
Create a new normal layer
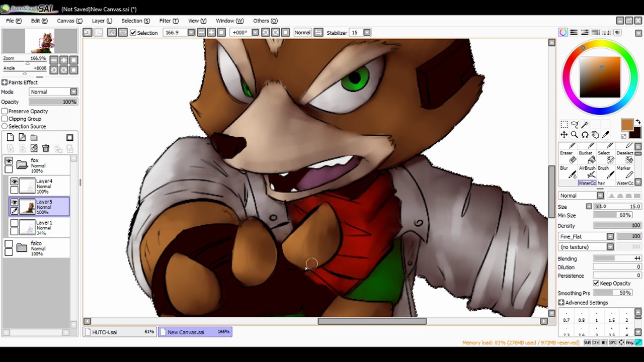pos(11,137)
